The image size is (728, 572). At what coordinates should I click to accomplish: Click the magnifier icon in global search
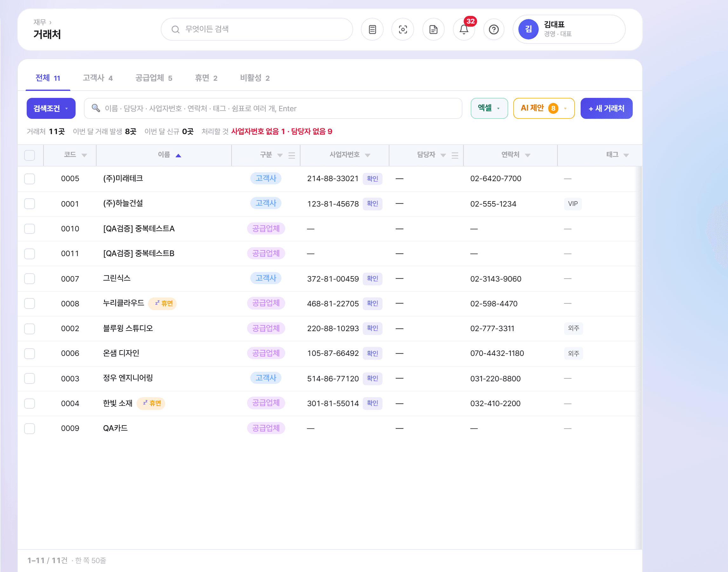click(175, 30)
